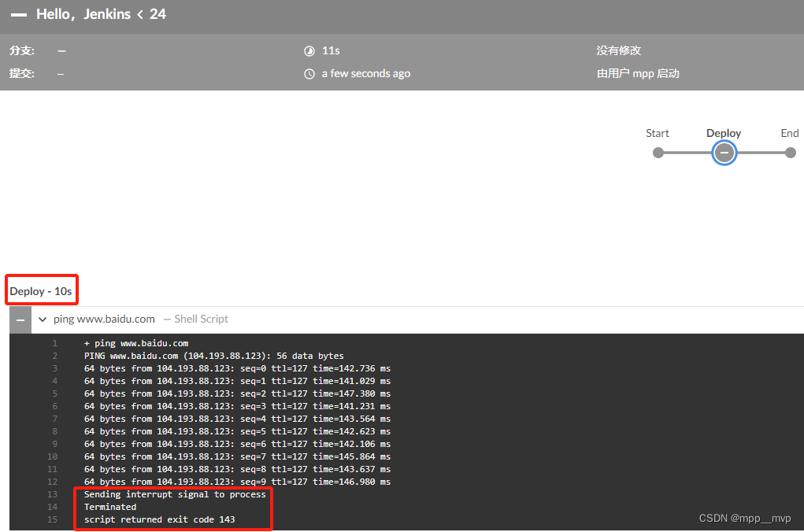804x532 pixels.
Task: Click 'Sending interrupt signal to process' log line
Action: click(175, 494)
